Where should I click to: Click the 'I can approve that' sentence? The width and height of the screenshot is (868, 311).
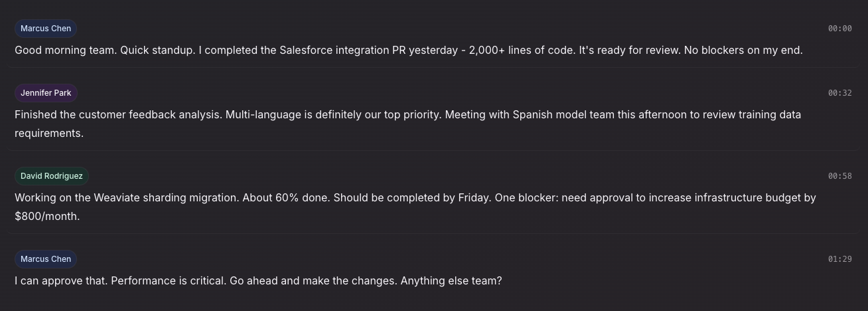[61, 281]
